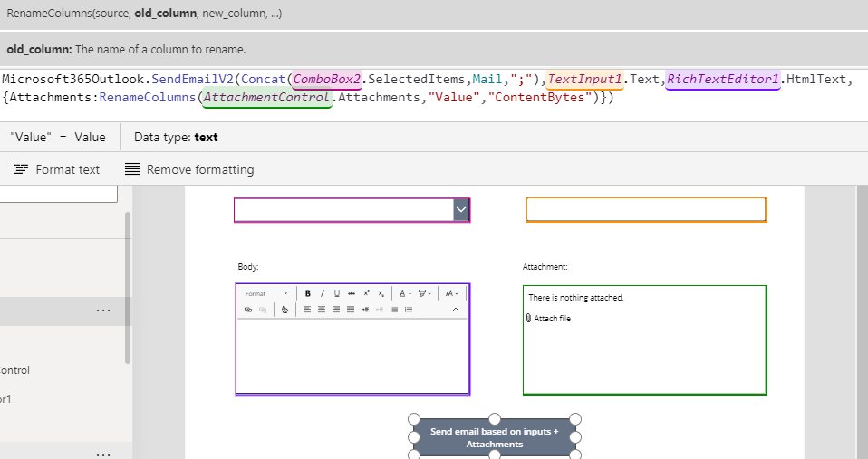This screenshot has height=459, width=868.
Task: Click into the orange subject text input
Action: (x=646, y=210)
